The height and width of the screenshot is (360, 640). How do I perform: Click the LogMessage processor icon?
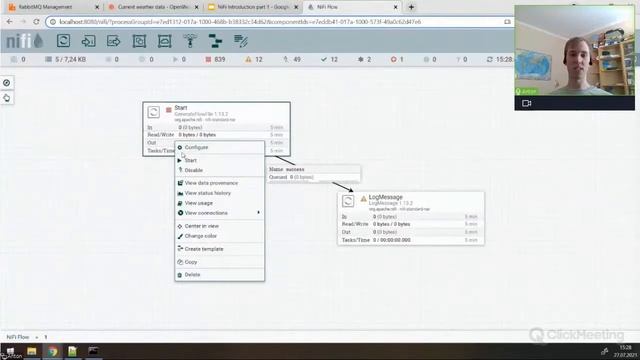tap(348, 201)
